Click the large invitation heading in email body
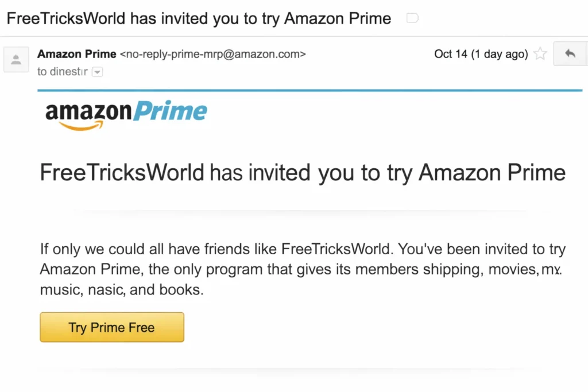The width and height of the screenshot is (588, 392). click(303, 172)
